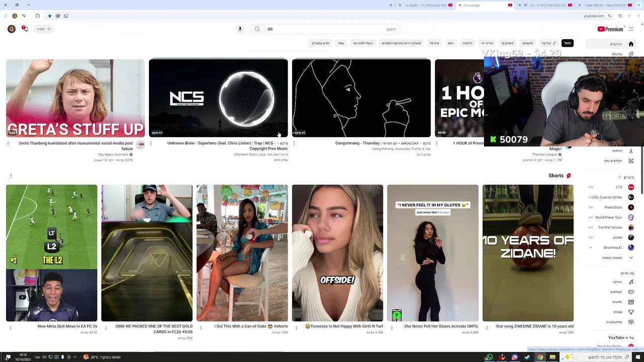Open more options for Gangshmang Thursday mix

tap(294, 143)
